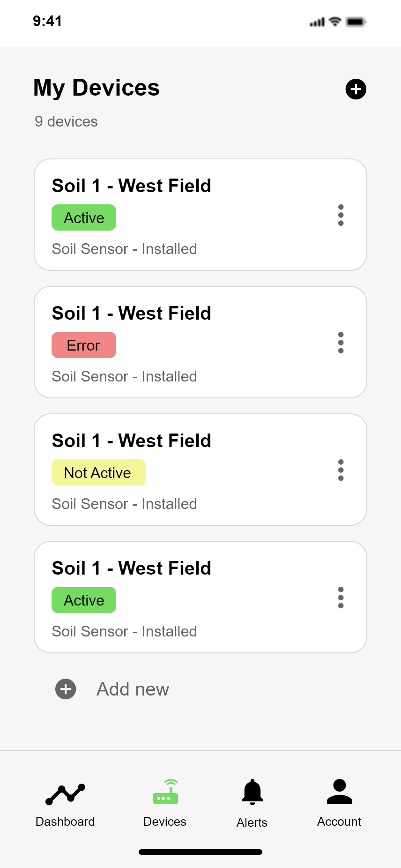Tap the battery icon in status bar

click(x=356, y=22)
